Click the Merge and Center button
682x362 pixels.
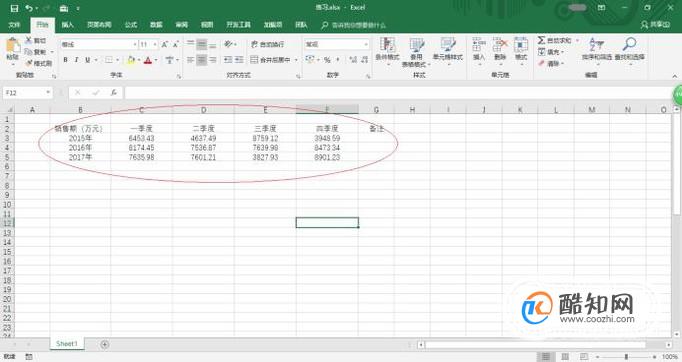tap(271, 60)
